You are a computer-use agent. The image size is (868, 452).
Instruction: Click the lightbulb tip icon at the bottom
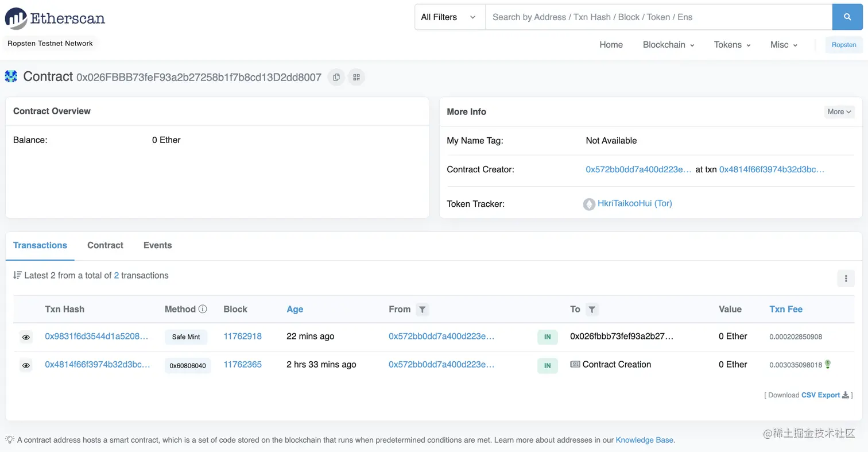pyautogui.click(x=10, y=439)
